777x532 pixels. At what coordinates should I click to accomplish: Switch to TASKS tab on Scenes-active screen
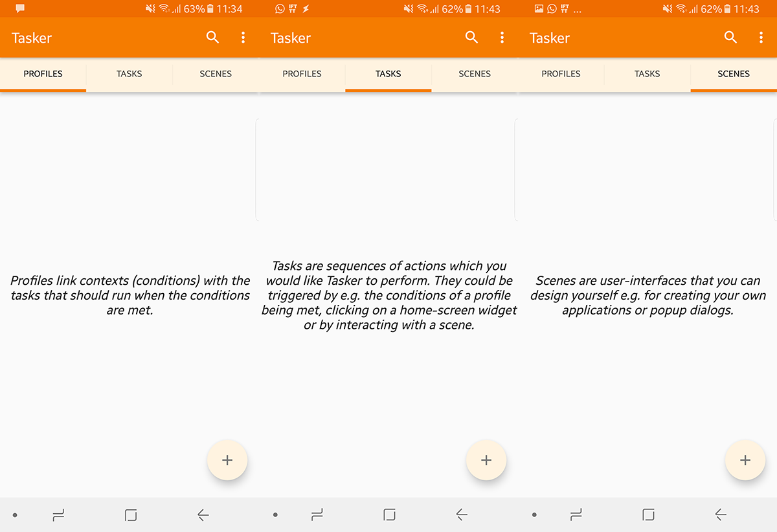(x=647, y=74)
